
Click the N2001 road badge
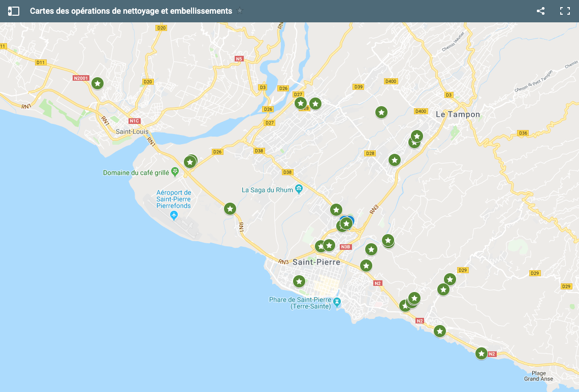click(x=81, y=78)
